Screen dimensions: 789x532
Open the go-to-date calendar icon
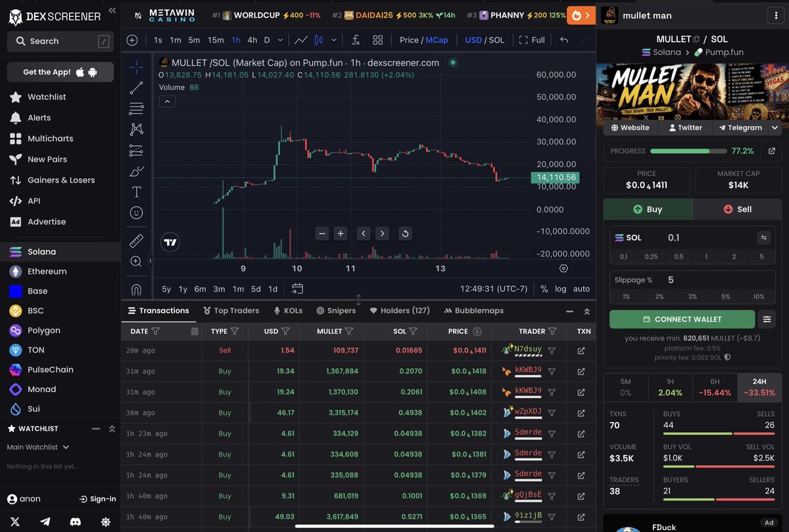tap(297, 289)
